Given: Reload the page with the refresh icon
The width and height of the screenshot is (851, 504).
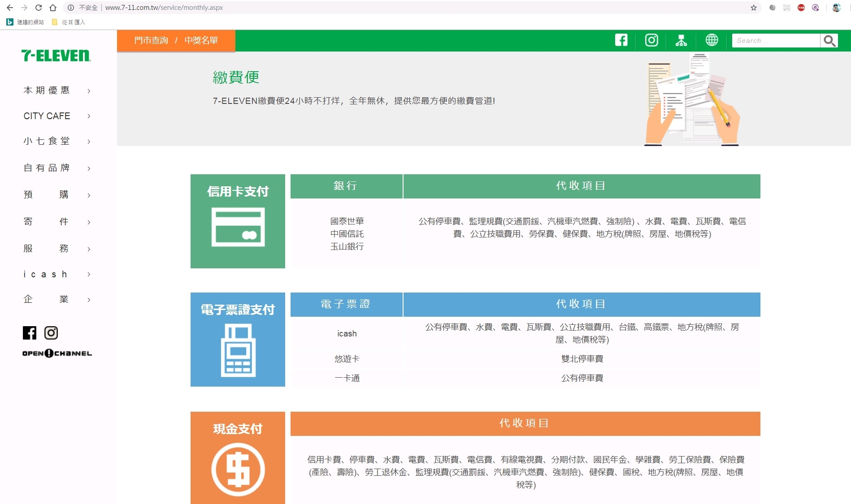Looking at the screenshot, I should pyautogui.click(x=39, y=8).
